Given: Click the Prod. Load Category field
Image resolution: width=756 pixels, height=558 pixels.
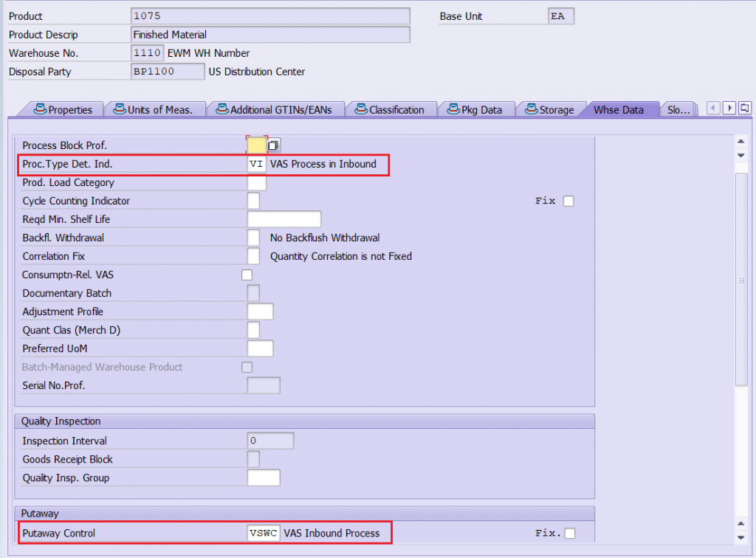Looking at the screenshot, I should [x=256, y=182].
